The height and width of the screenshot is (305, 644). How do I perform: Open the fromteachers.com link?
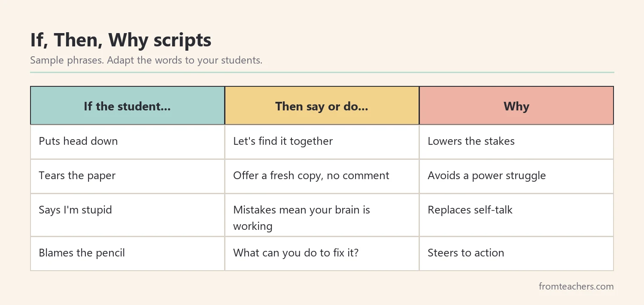pos(576,286)
